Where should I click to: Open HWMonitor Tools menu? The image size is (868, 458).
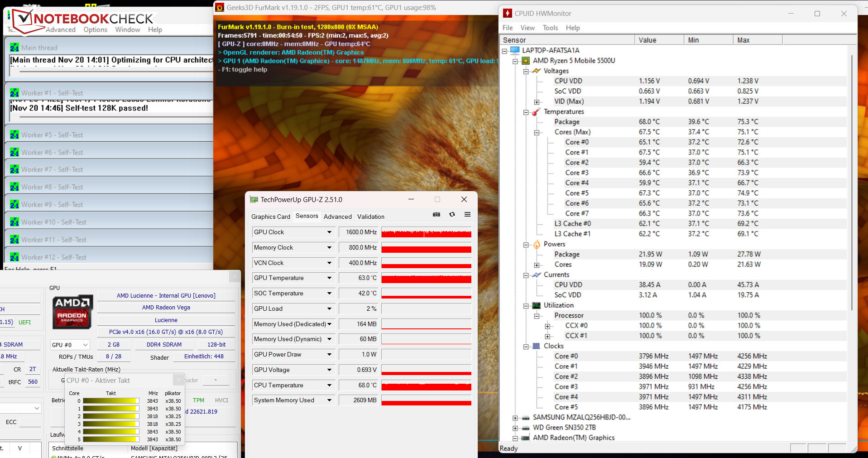pos(550,28)
